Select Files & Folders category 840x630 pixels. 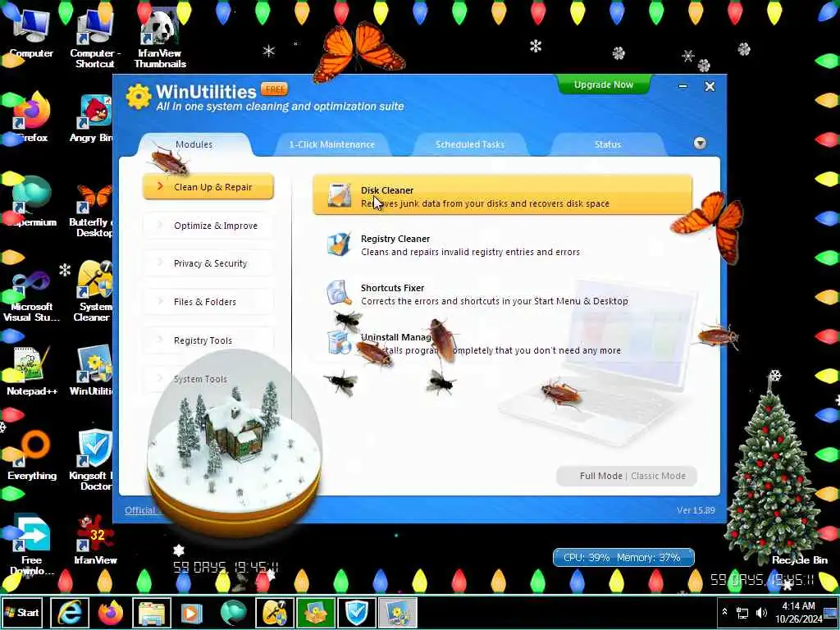[208, 302]
